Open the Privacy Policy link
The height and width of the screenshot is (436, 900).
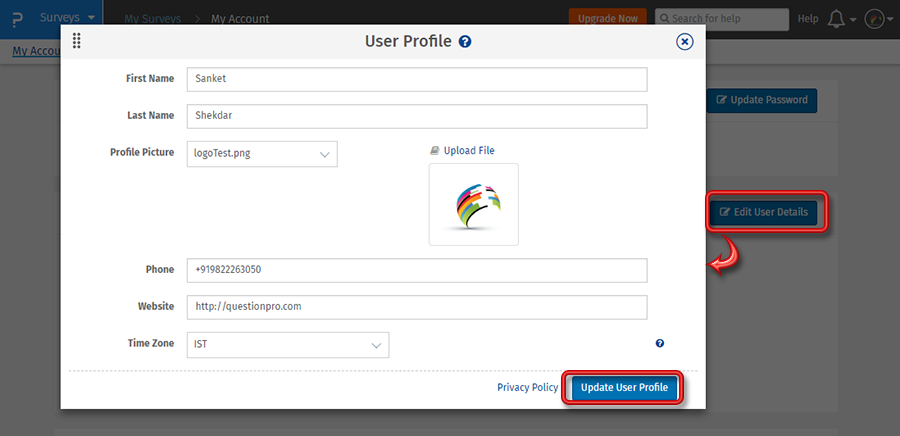tap(527, 388)
